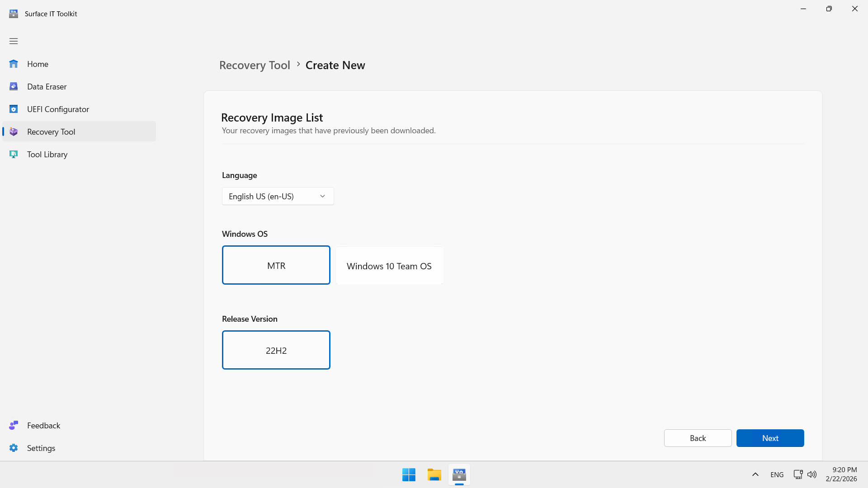Select the UEFI Configurator shield icon
Screen dimensions: 868x488
pyautogui.click(x=14, y=109)
